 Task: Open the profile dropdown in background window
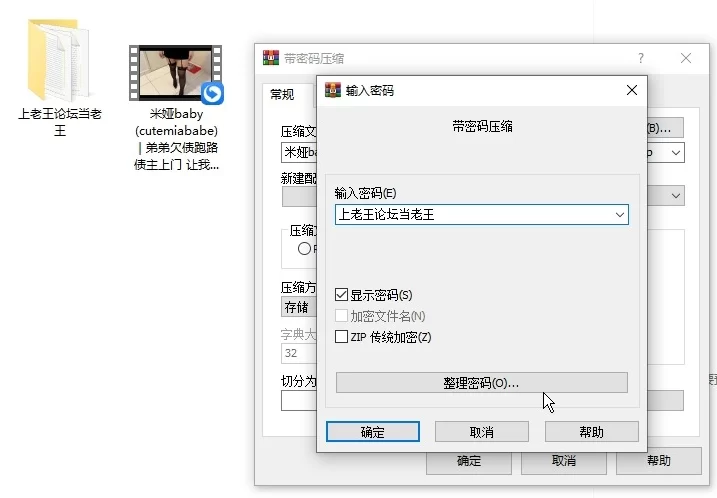[675, 196]
